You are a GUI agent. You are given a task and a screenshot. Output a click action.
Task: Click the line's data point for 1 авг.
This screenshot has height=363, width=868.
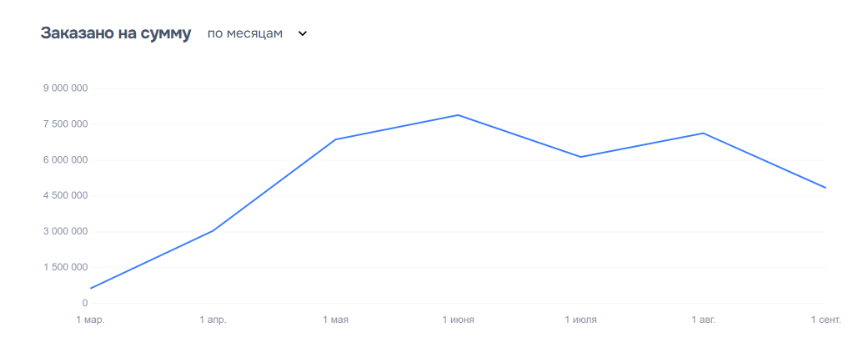point(703,134)
